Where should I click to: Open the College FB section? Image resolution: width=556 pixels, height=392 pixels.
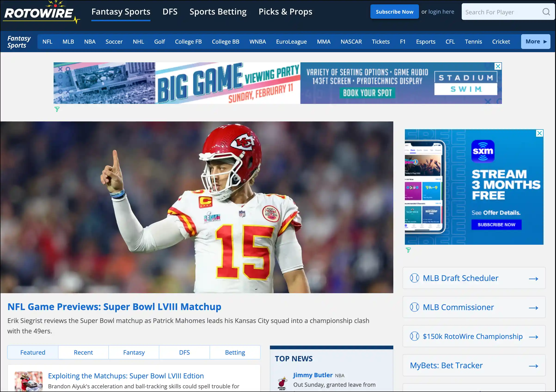[x=188, y=42]
